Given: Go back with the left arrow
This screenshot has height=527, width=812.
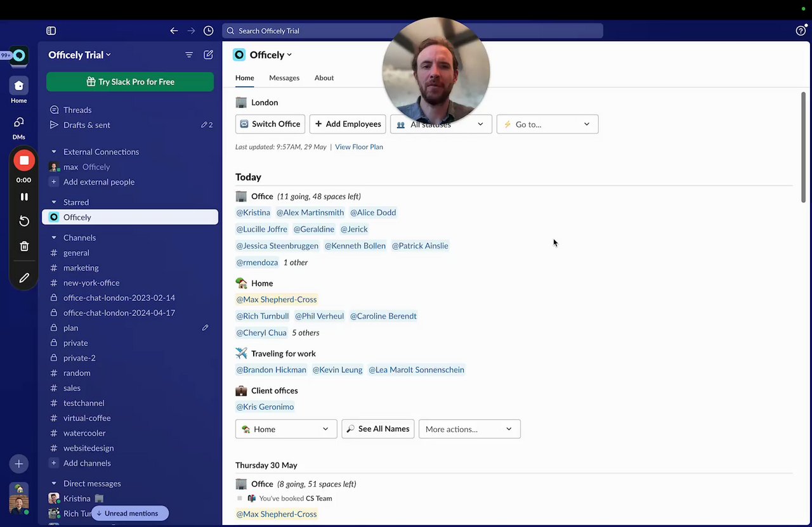Looking at the screenshot, I should 174,30.
